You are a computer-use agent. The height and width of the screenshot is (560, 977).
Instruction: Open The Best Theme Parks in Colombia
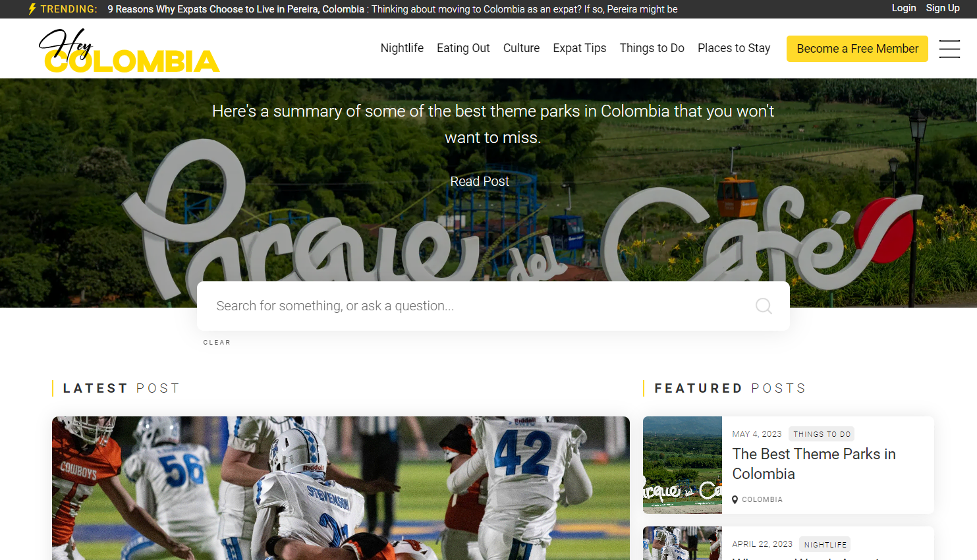point(814,464)
